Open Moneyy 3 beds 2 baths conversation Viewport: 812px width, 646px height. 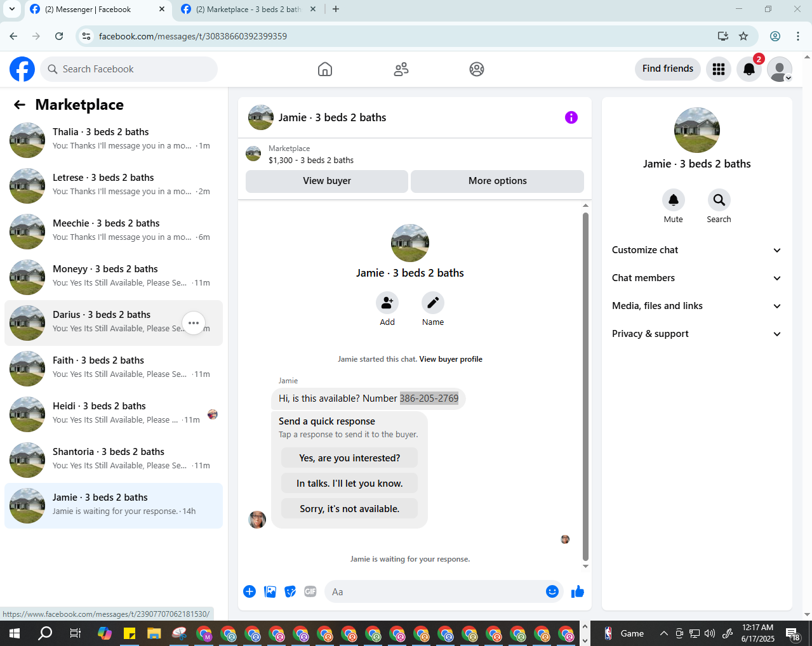(114, 277)
